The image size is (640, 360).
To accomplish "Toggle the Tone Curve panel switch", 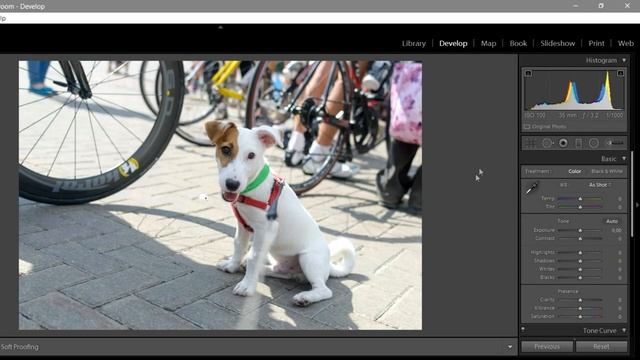I will point(523,330).
